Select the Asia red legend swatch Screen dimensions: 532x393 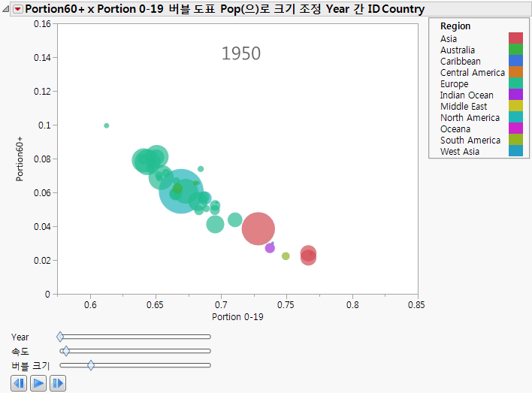coord(515,38)
